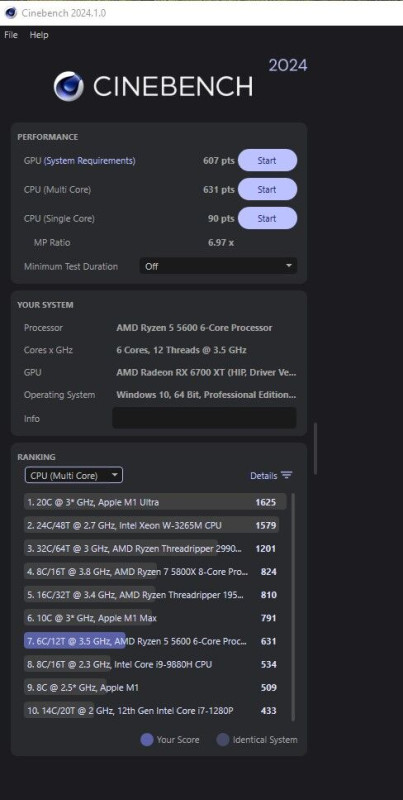Click the ranking list scrollbar
The width and height of the screenshot is (403, 800).
click(x=293, y=607)
